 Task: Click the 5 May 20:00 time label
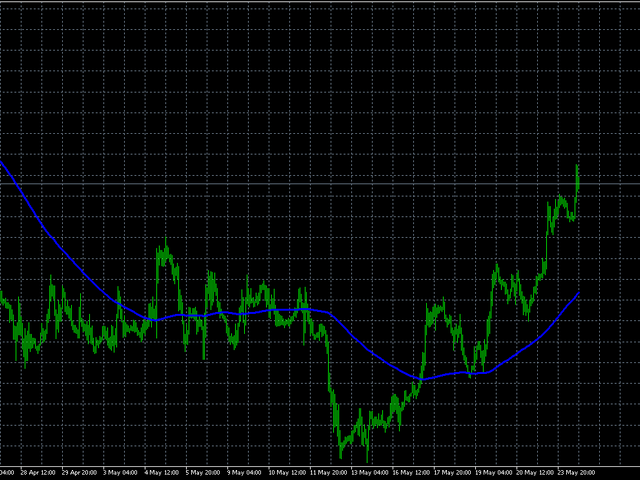click(203, 473)
